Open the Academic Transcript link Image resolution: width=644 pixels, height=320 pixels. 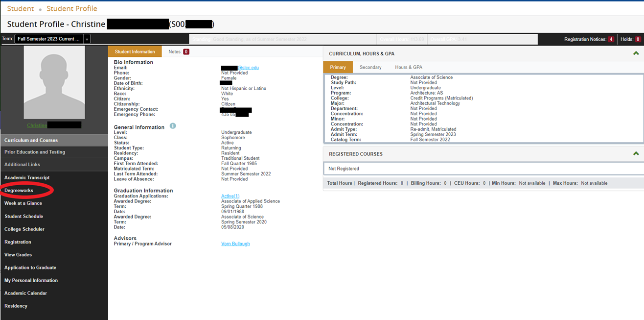click(27, 177)
